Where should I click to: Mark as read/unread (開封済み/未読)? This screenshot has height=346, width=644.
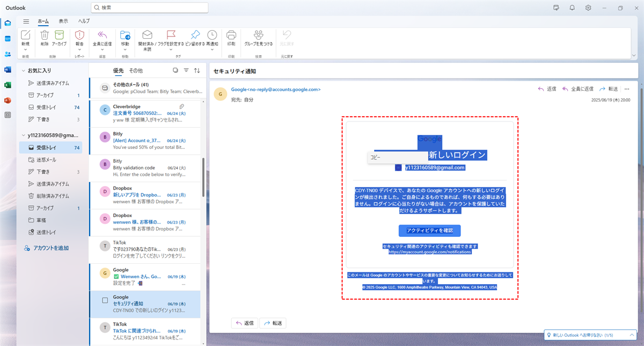147,35
